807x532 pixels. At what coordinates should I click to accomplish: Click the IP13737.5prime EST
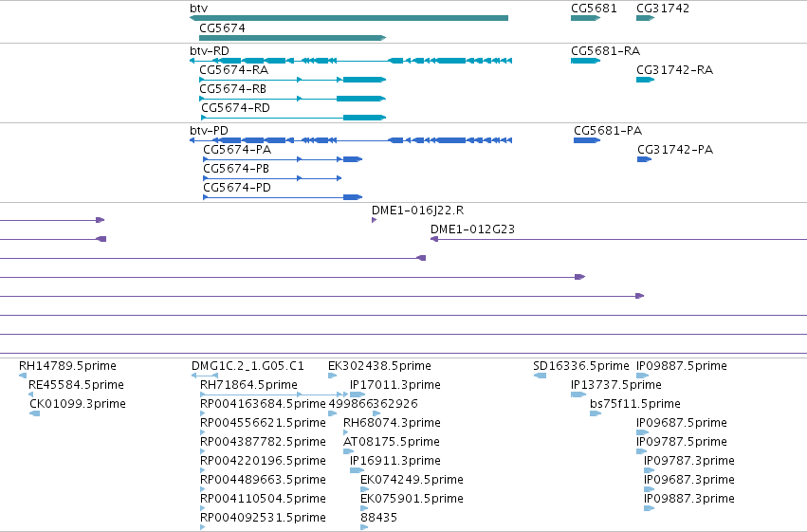578,394
